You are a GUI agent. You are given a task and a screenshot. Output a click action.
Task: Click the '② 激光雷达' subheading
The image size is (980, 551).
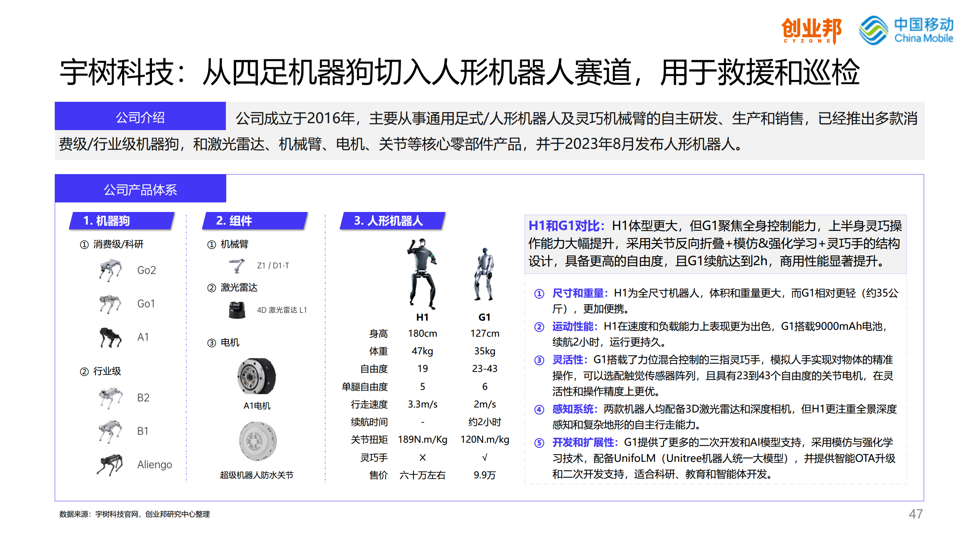click(x=232, y=287)
